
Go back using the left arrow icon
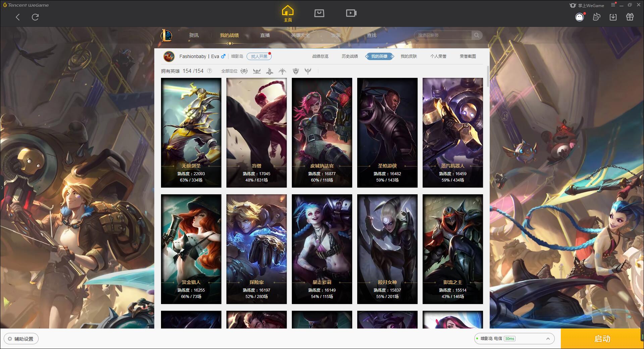18,17
